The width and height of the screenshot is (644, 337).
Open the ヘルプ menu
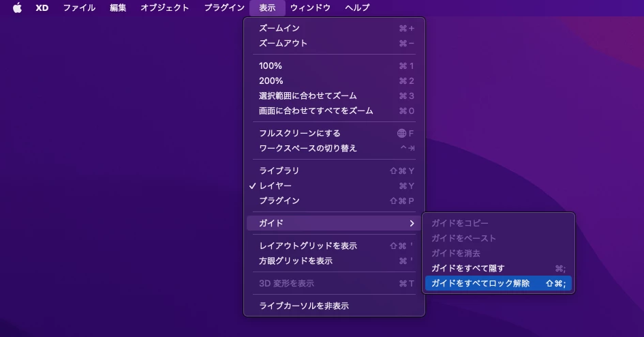(x=357, y=8)
